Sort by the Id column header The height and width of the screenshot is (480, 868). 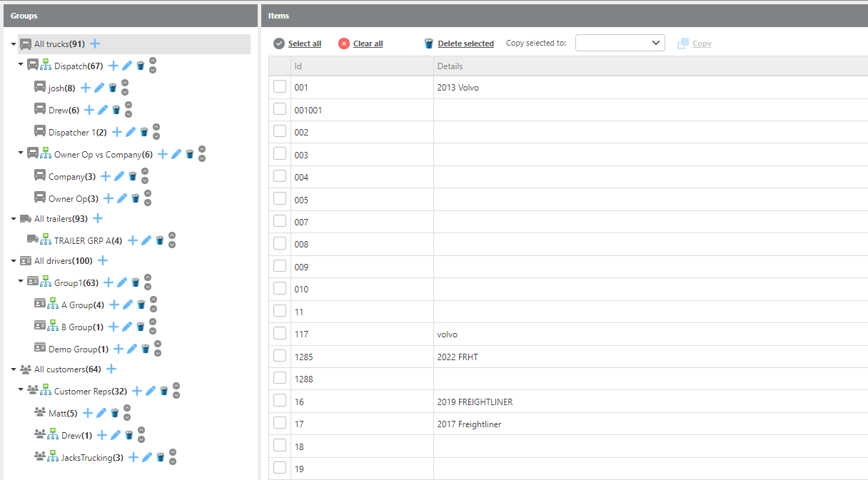(299, 66)
